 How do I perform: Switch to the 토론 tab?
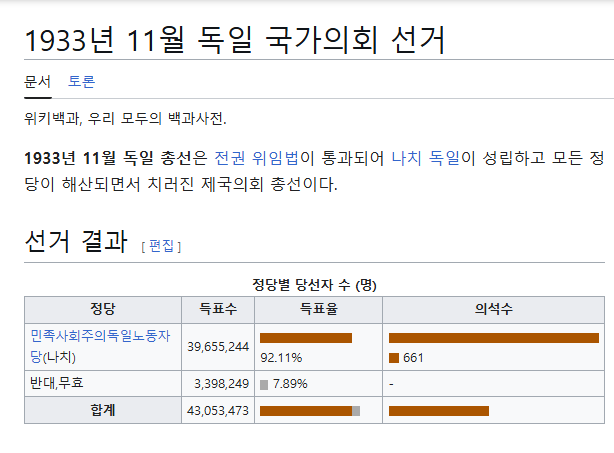81,82
